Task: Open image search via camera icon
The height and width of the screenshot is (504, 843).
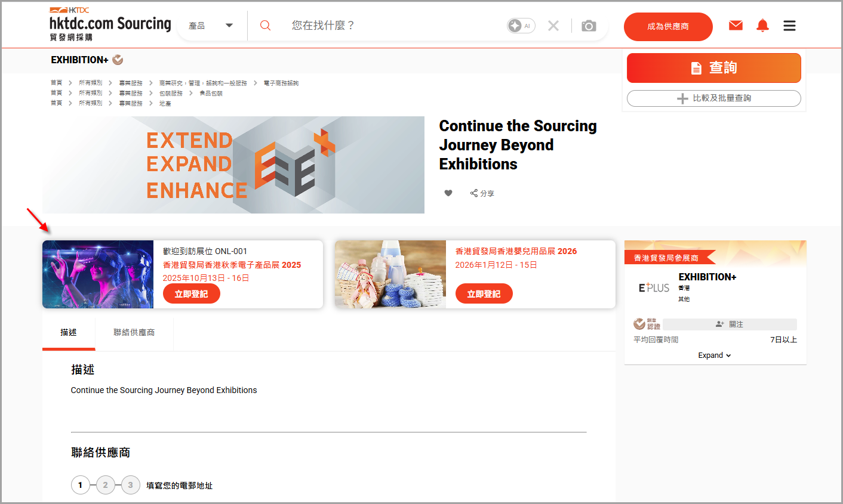Action: [589, 26]
